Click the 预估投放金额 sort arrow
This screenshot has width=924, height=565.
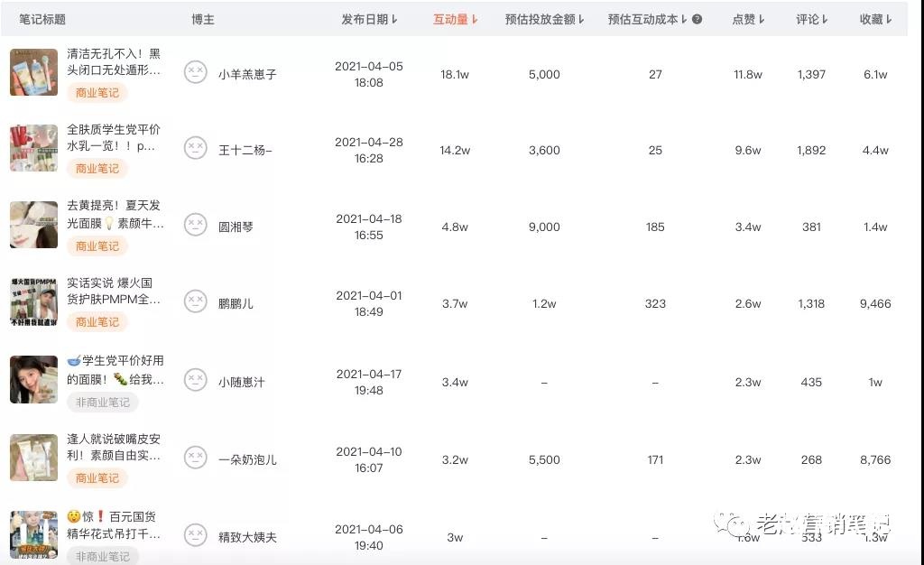[x=579, y=18]
